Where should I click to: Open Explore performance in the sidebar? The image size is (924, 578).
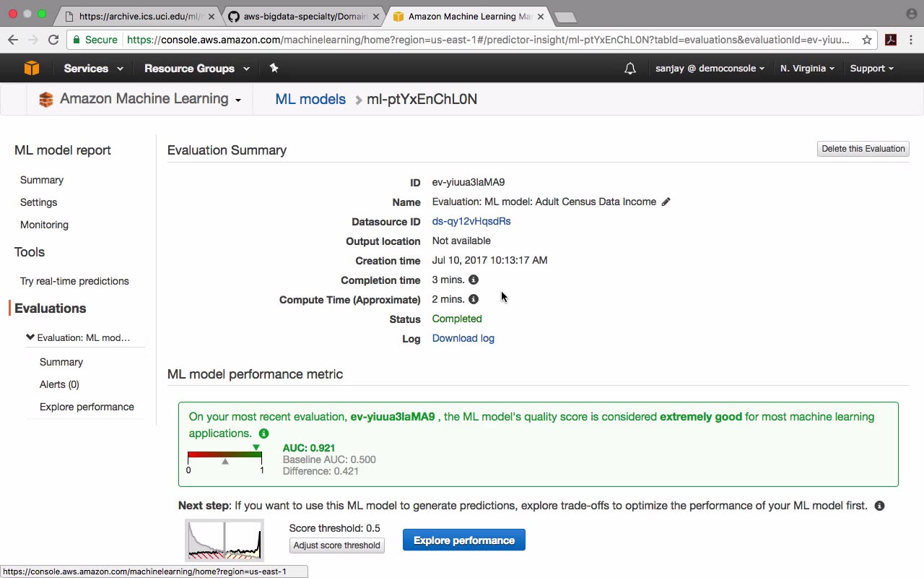tap(87, 407)
